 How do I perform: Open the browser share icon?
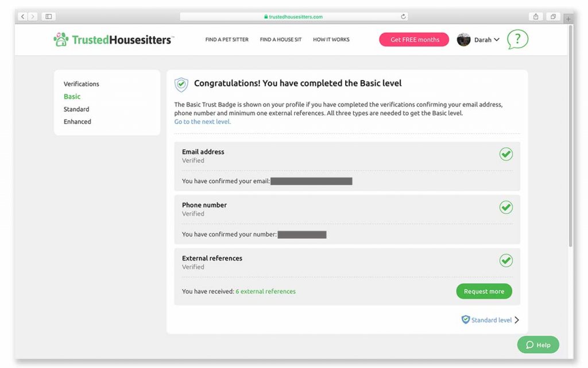[x=536, y=17]
